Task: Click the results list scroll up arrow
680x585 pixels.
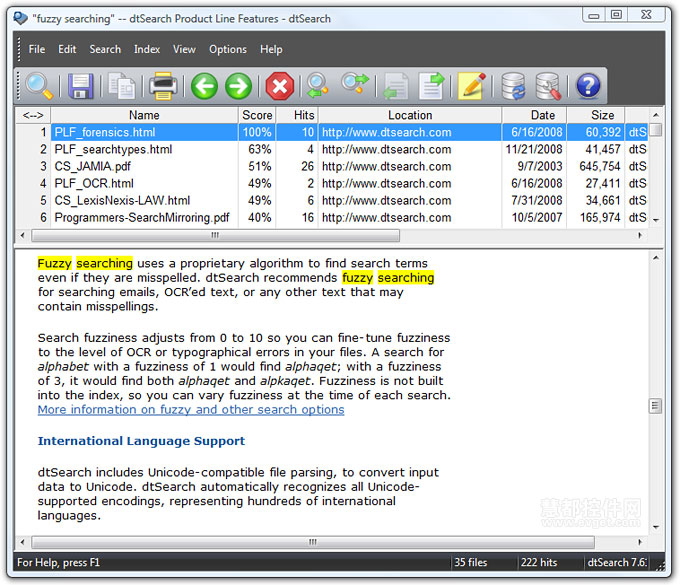Action: click(x=656, y=115)
